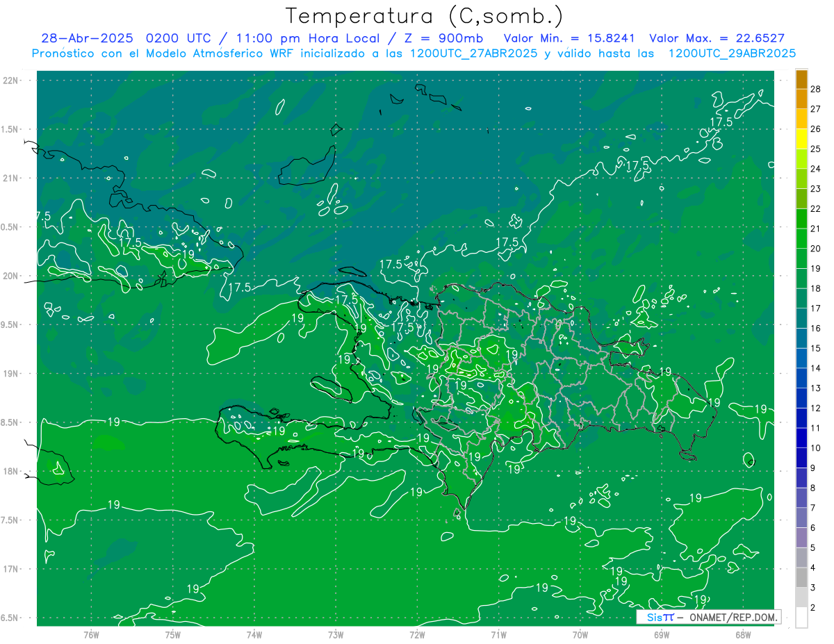Screen dimensions: 834x644
Task: Click the '74W' longitude axis label
Action: 254,634
